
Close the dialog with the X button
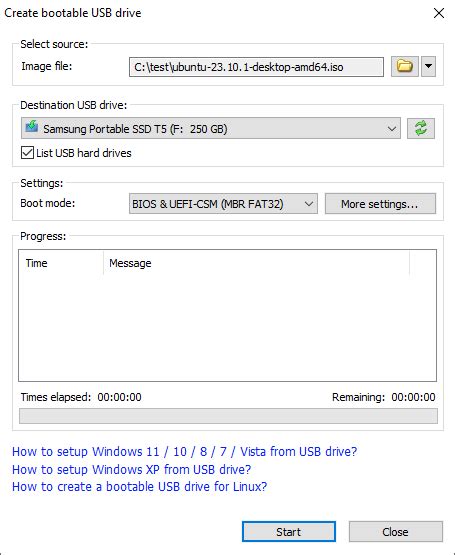coord(439,13)
